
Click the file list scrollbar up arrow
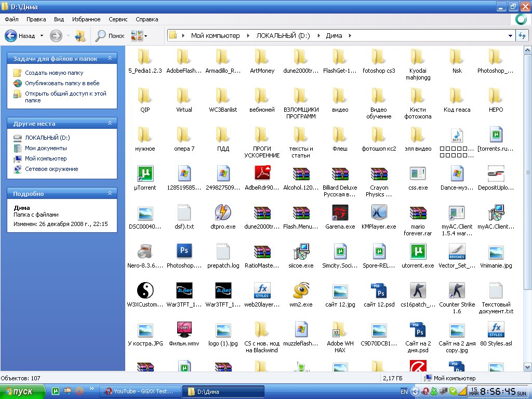tap(527, 51)
